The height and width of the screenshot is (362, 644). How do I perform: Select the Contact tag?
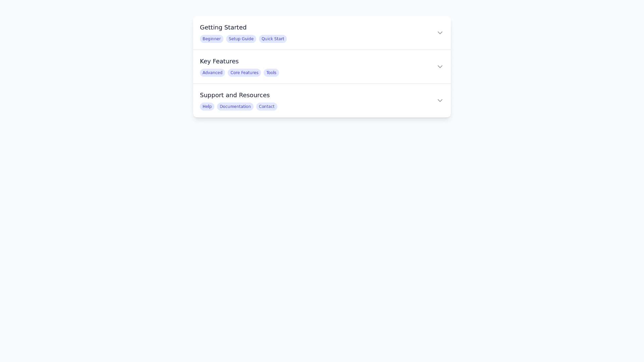pyautogui.click(x=266, y=107)
